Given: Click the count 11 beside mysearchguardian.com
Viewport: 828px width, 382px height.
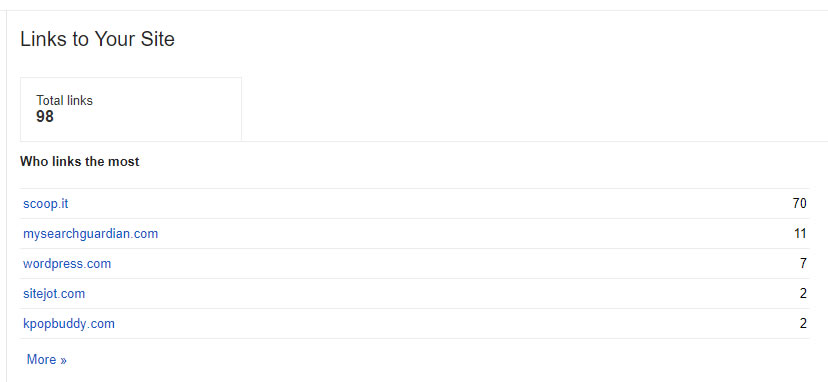Looking at the screenshot, I should click(x=800, y=234).
